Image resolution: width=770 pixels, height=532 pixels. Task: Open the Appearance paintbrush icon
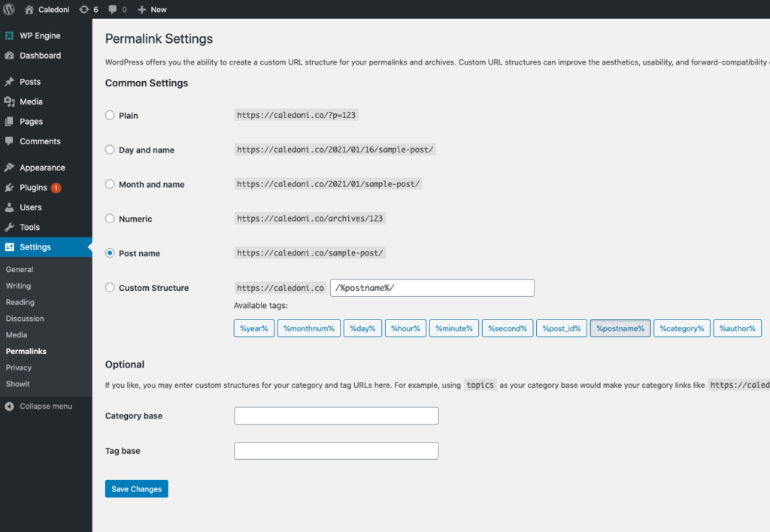(11, 167)
